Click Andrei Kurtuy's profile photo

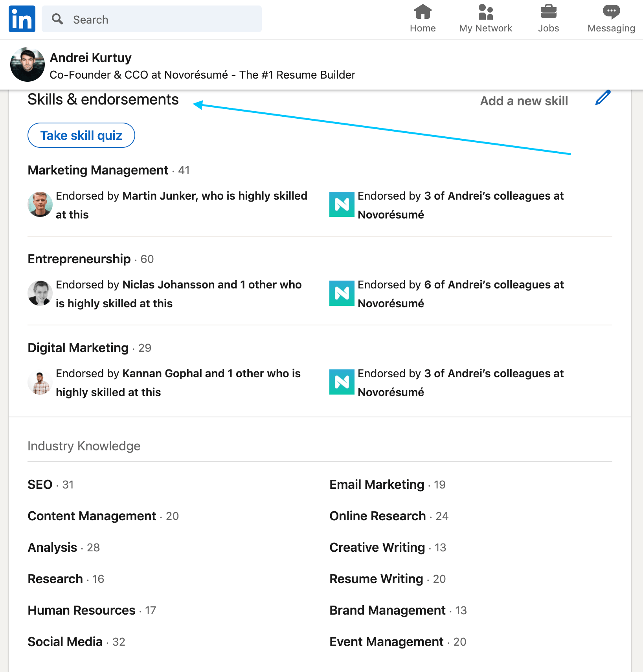pos(27,64)
